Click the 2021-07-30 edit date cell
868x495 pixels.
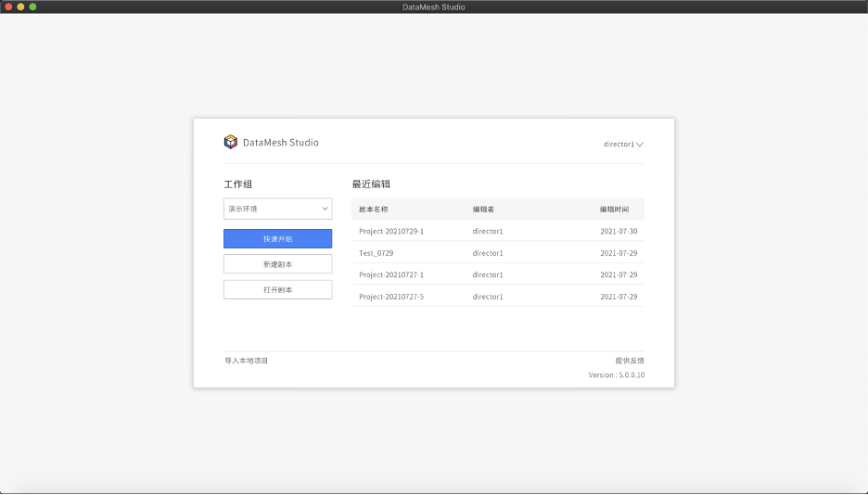[x=619, y=231]
